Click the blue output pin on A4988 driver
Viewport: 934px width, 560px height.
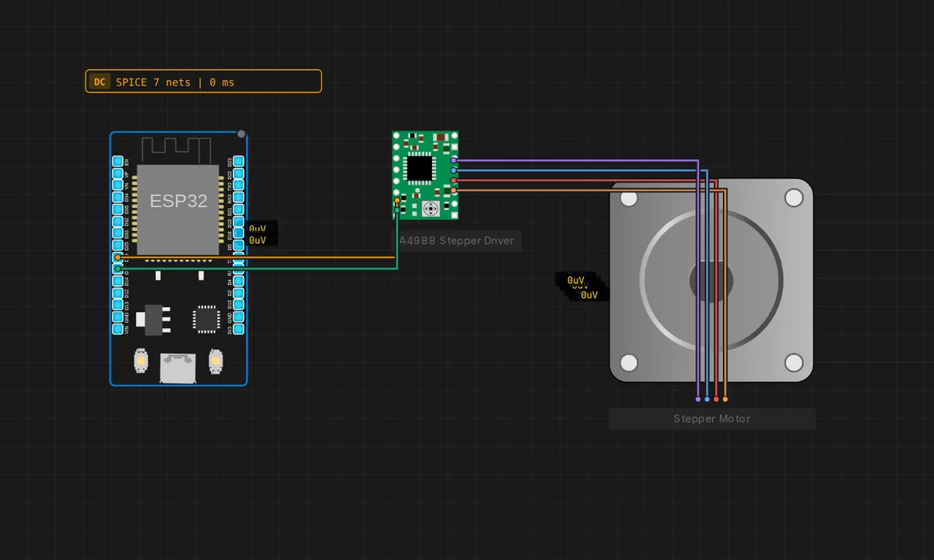pos(454,170)
